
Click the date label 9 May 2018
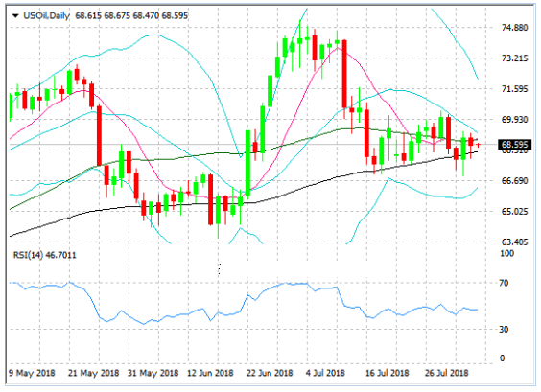[32, 373]
